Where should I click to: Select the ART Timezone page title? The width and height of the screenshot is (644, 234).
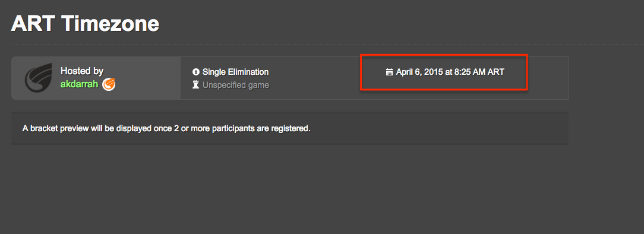[85, 24]
